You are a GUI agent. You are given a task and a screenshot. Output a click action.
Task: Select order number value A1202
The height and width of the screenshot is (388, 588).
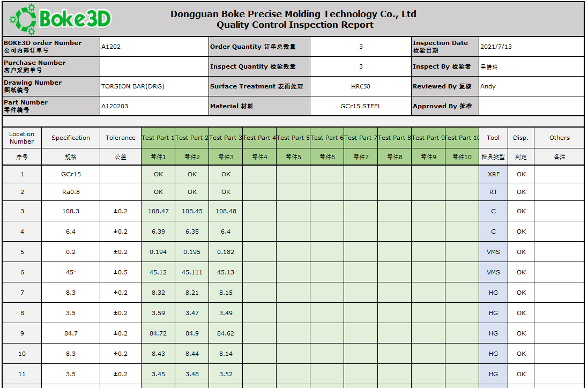111,47
